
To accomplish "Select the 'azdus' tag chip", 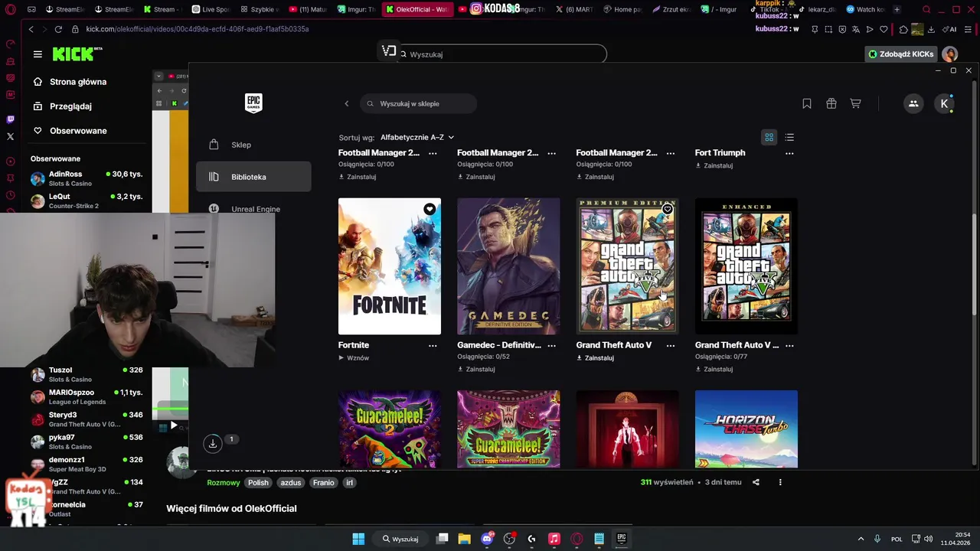I will tap(290, 483).
